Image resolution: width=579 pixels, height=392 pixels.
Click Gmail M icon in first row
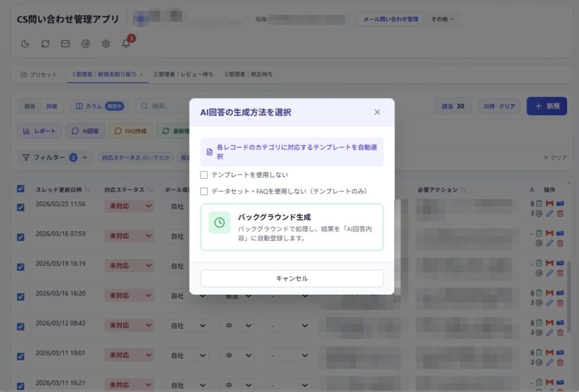(x=550, y=203)
